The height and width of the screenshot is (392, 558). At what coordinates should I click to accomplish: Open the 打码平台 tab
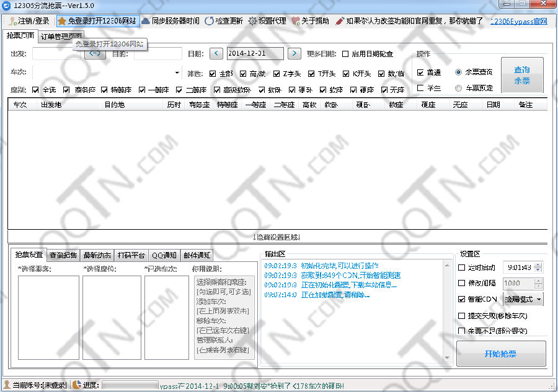pyautogui.click(x=131, y=255)
